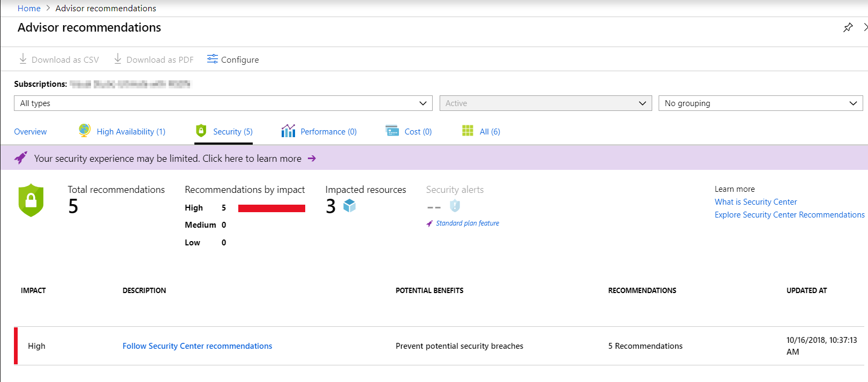Click the Download as PDF arrow icon
Viewport: 868px width, 382px height.
[x=118, y=59]
